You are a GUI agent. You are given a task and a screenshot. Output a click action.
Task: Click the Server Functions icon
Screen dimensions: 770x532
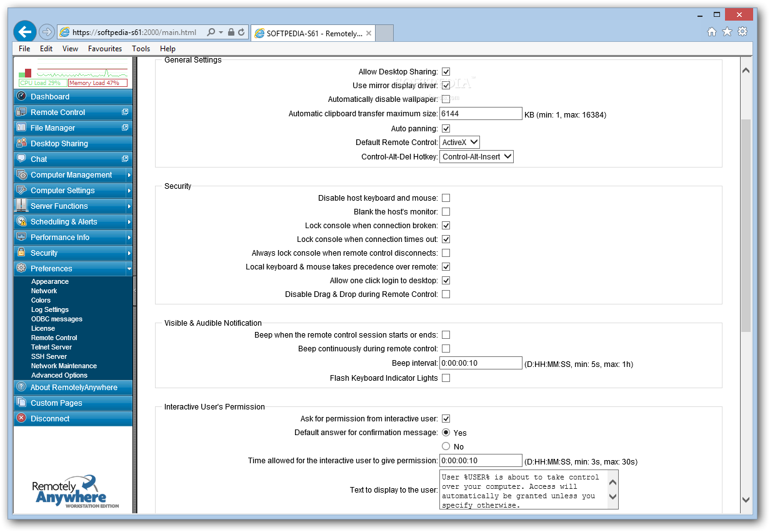[22, 206]
